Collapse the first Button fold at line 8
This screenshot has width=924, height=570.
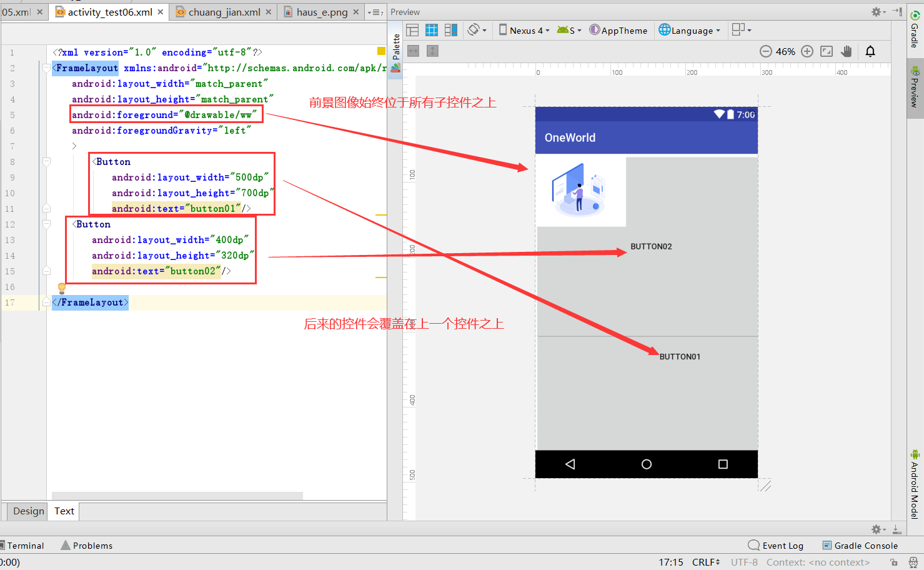point(46,162)
